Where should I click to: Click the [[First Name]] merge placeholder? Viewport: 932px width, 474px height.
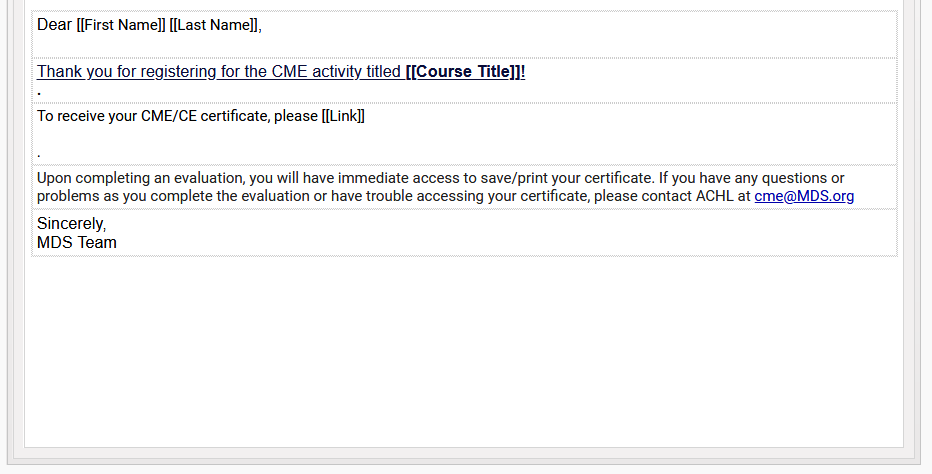click(x=121, y=25)
